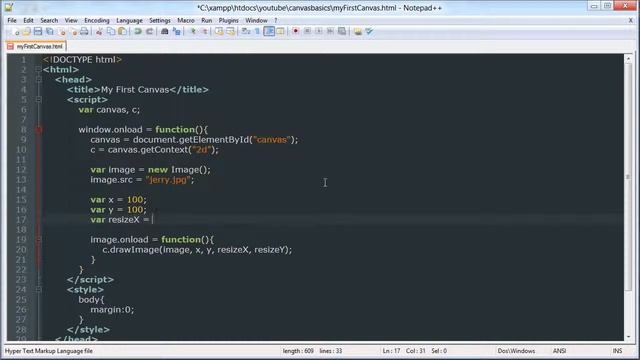Click the Playback macro icon

(319, 31)
